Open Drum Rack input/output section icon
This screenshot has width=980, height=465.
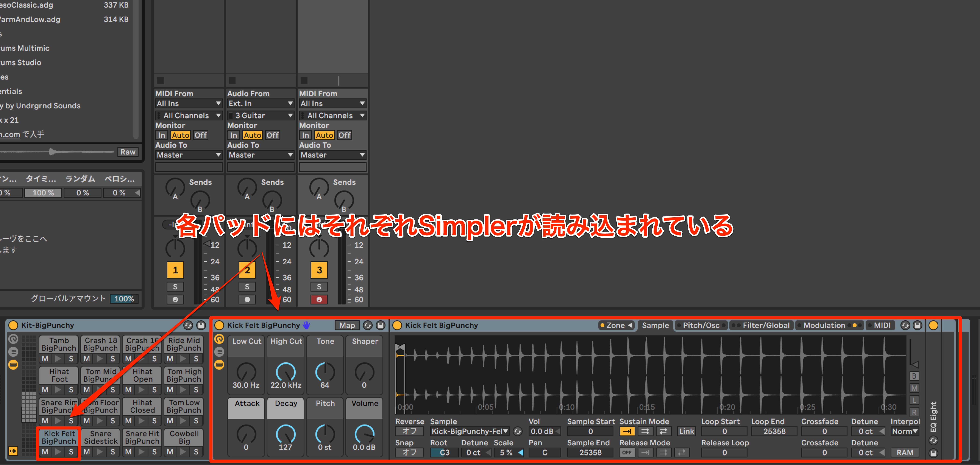pos(13,451)
